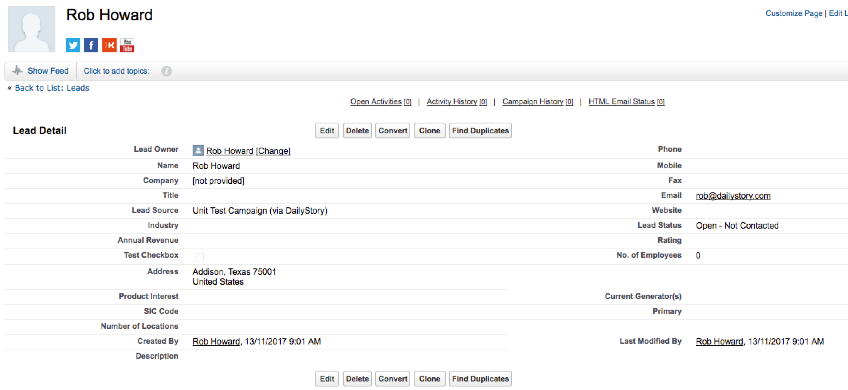Click the Company value [not provided]
The width and height of the screenshot is (848, 390).
(218, 181)
